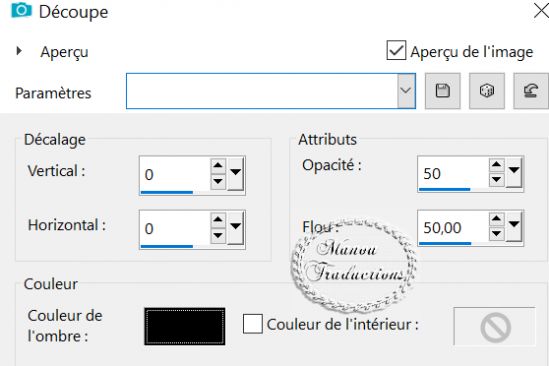This screenshot has height=366, width=549.
Task: Open the Paramètres presets dropdown
Action: (x=406, y=91)
